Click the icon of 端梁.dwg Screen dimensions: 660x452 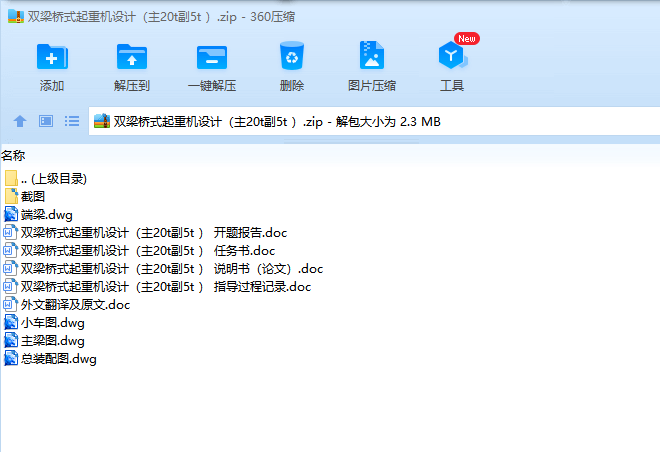[11, 214]
